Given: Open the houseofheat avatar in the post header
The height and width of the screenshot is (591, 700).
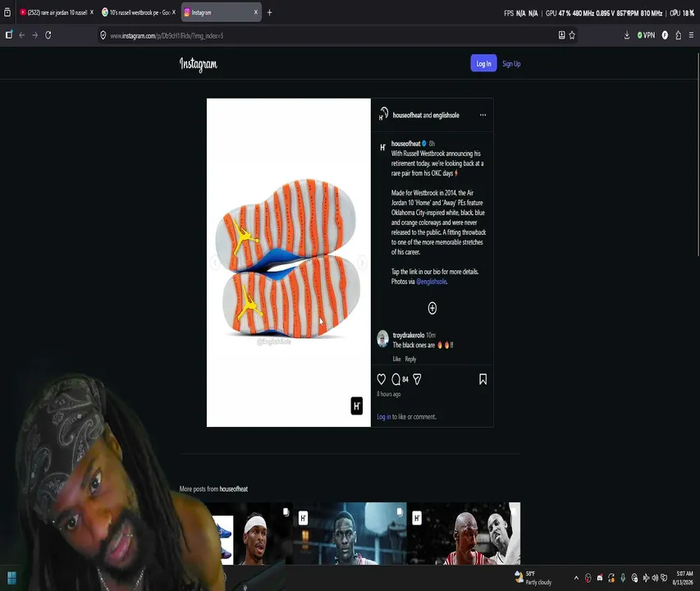Looking at the screenshot, I should tap(383, 114).
